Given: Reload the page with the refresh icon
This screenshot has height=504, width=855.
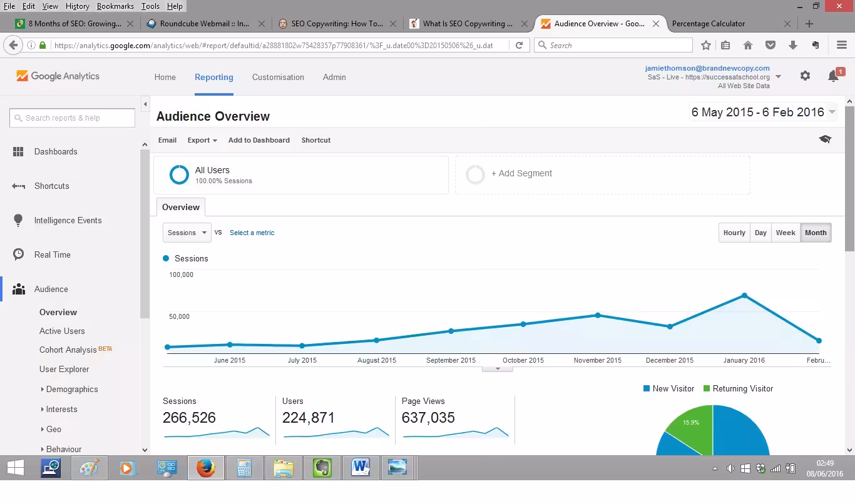Looking at the screenshot, I should click(519, 45).
